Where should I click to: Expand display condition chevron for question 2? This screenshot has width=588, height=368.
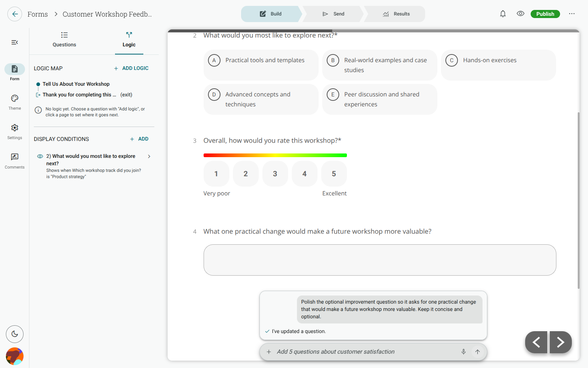pyautogui.click(x=149, y=156)
